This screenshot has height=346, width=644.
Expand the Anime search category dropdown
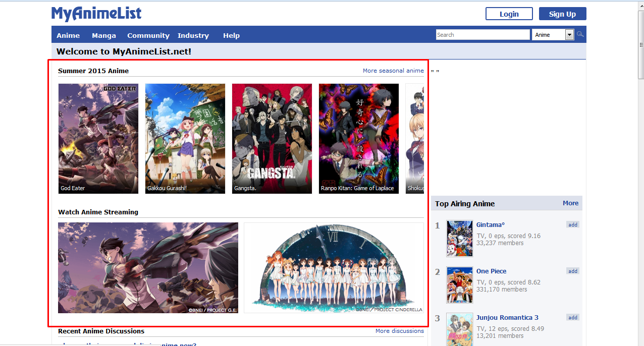tap(569, 35)
